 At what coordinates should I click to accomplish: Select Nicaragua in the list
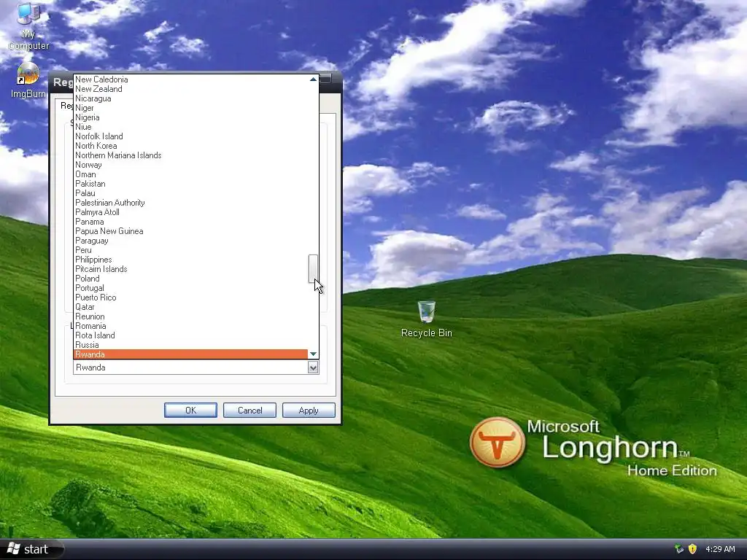coord(190,98)
